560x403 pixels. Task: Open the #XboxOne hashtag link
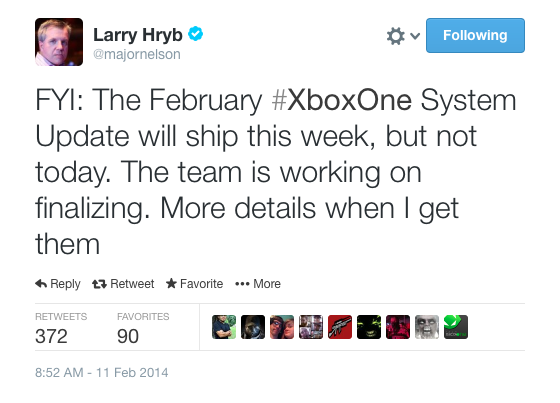pos(342,100)
